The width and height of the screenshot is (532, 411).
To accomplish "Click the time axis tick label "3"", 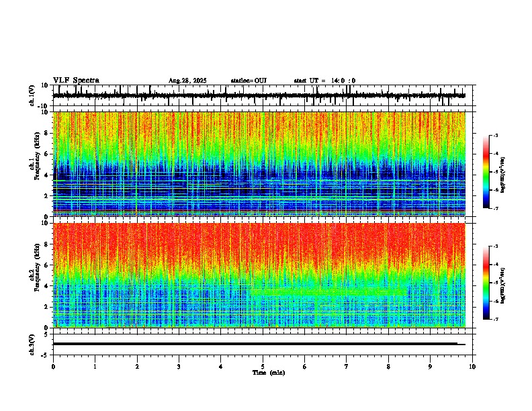I will click(x=179, y=367).
